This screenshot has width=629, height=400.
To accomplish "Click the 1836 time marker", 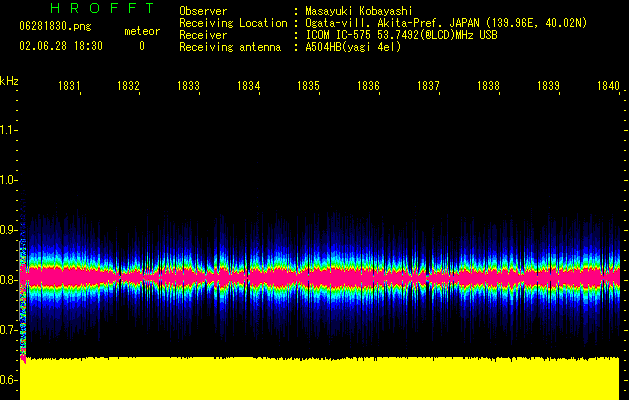I will pos(368,85).
